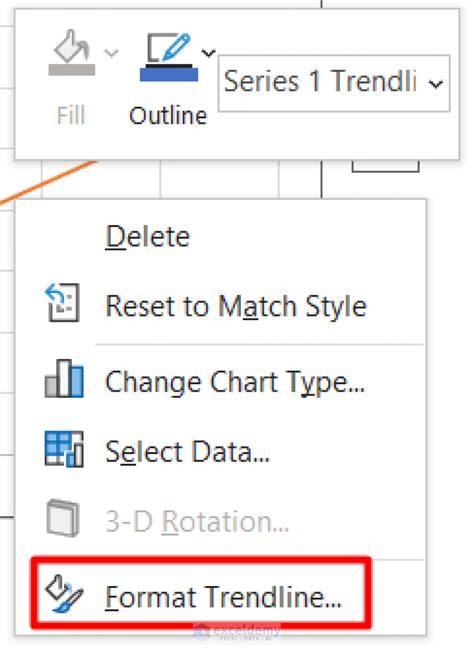This screenshot has height=652, width=474.
Task: Expand the Fill dropdown arrow
Action: pyautogui.click(x=111, y=52)
